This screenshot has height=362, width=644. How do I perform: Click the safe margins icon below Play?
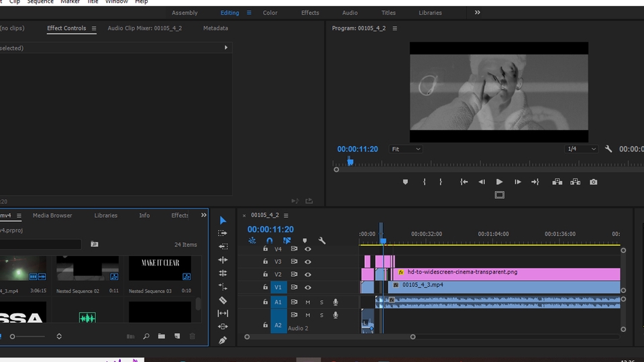[499, 195]
